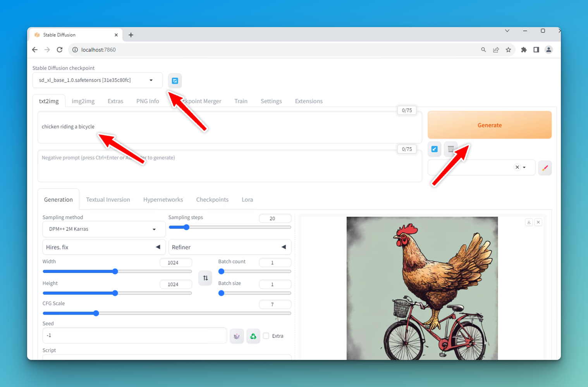Click the refresh checkpoint list icon

click(175, 80)
